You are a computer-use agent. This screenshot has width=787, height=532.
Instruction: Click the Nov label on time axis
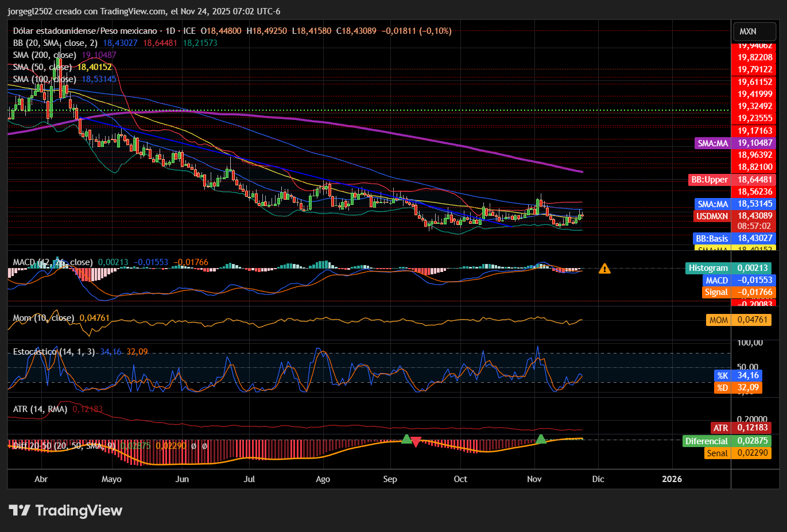(x=534, y=479)
